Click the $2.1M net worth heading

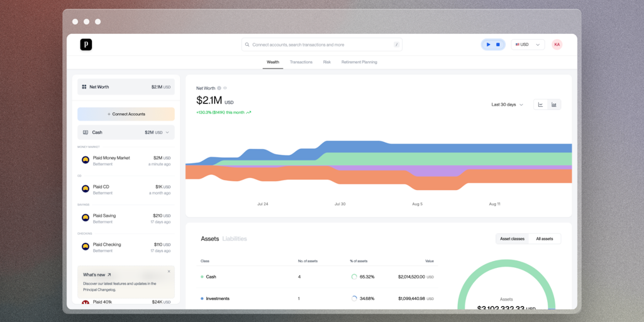209,100
